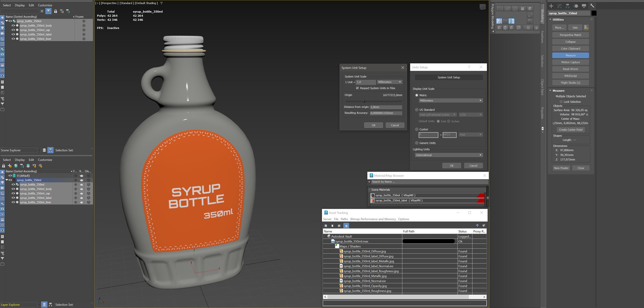Click the black object color swatch
This screenshot has width=644, height=308.
[x=594, y=13]
